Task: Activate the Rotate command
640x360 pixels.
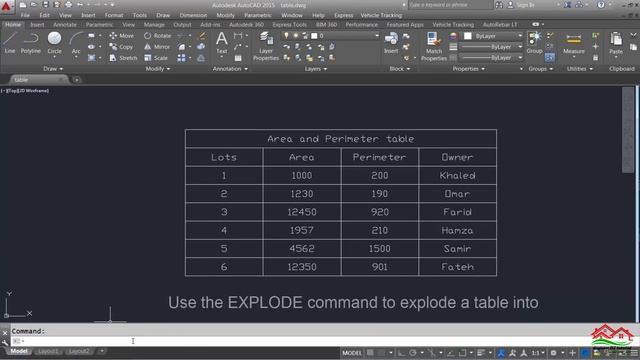Action: tap(157, 36)
